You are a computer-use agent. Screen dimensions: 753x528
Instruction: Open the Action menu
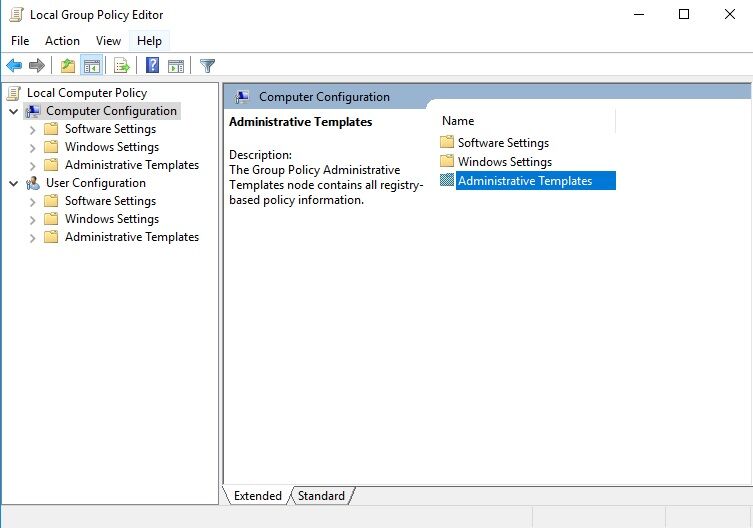[62, 41]
